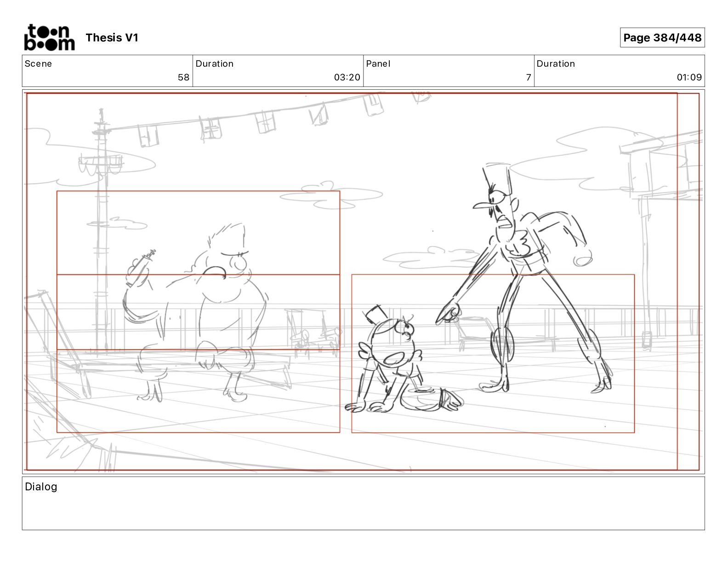Click the storyboard panel drawing

(363, 281)
